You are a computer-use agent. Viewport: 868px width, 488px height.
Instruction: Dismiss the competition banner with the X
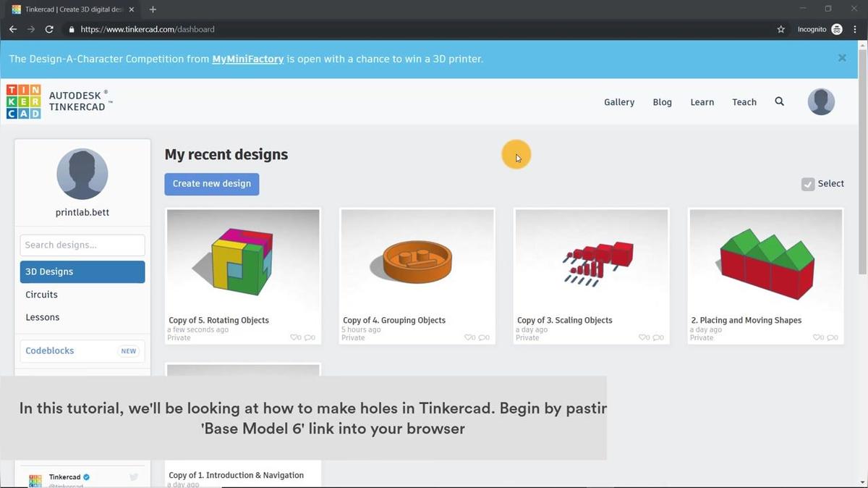842,58
